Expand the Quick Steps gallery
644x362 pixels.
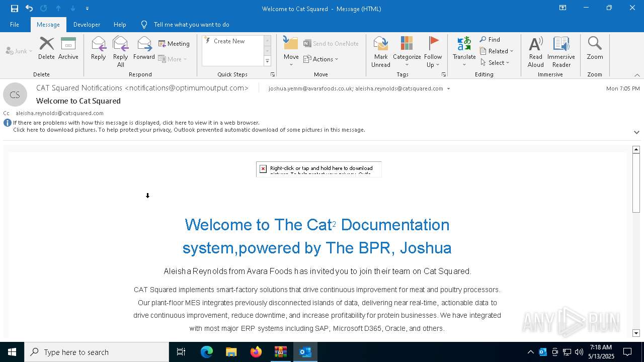click(267, 61)
